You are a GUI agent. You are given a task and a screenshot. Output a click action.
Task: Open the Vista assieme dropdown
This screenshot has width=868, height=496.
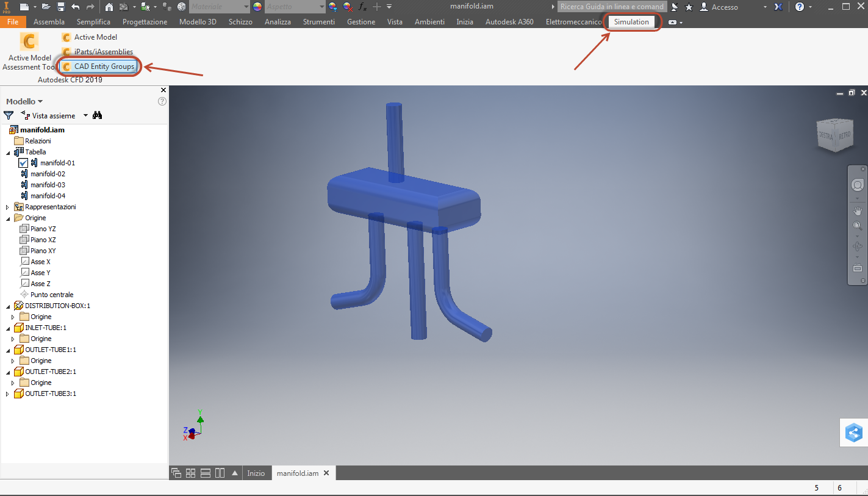click(x=85, y=115)
